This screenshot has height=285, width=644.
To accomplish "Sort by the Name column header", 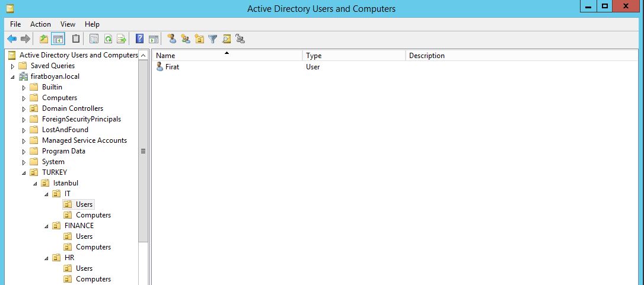I will [228, 56].
